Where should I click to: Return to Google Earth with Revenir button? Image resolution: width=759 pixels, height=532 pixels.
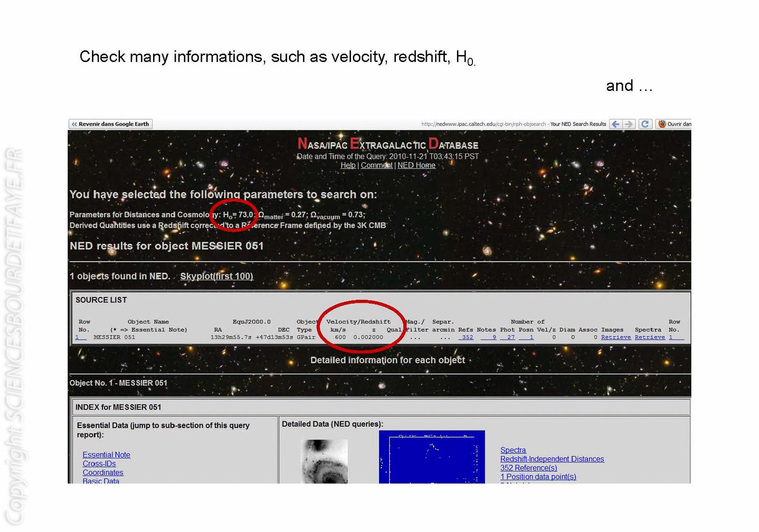point(111,124)
